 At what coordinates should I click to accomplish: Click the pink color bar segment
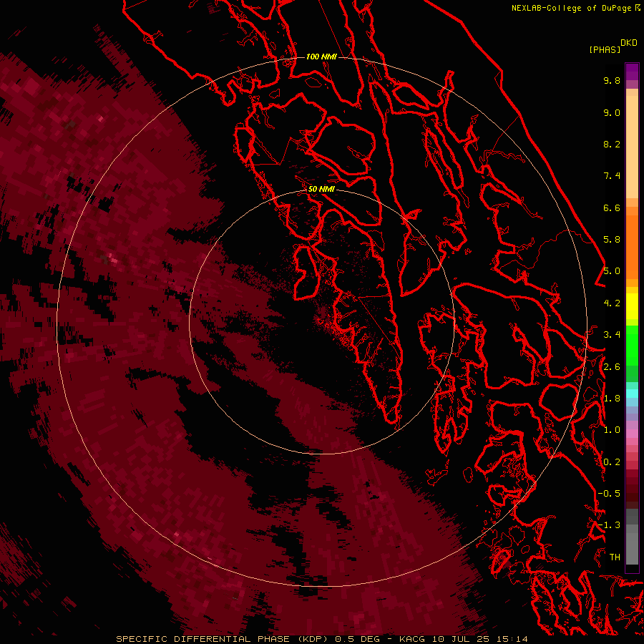click(632, 434)
